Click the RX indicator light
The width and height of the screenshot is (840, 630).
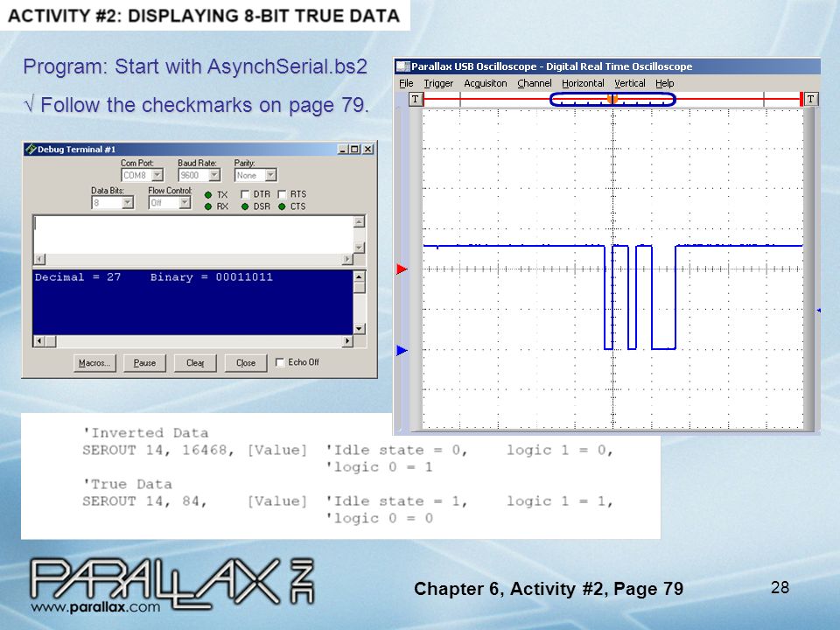coord(208,206)
